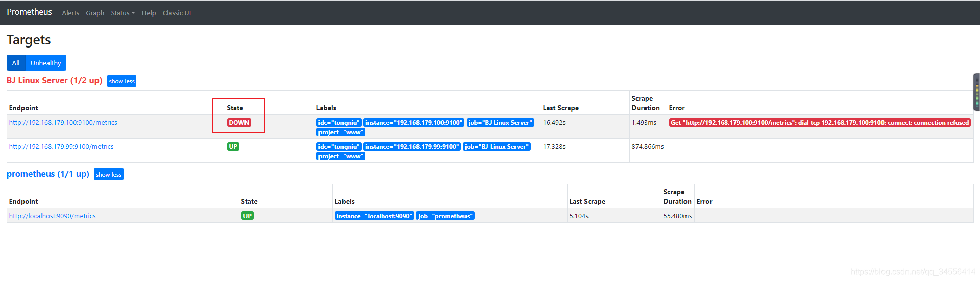Image resolution: width=980 pixels, height=281 pixels.
Task: Click scrape duration 55.480ms
Action: coord(677,216)
